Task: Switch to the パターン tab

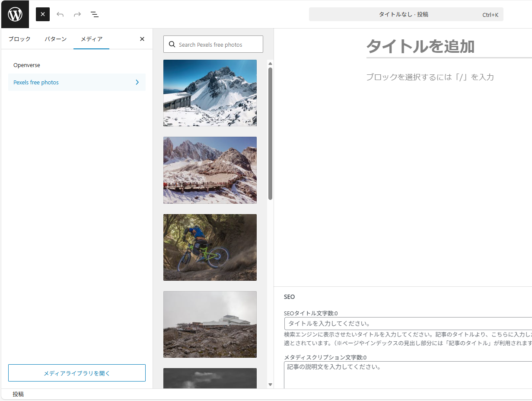Action: (55, 39)
